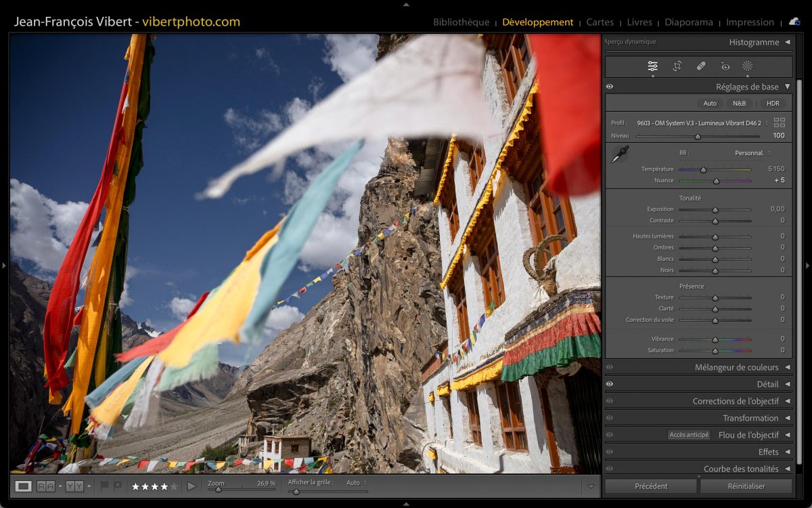812x508 pixels.
Task: Click the Exposition slider handle
Action: coord(715,210)
